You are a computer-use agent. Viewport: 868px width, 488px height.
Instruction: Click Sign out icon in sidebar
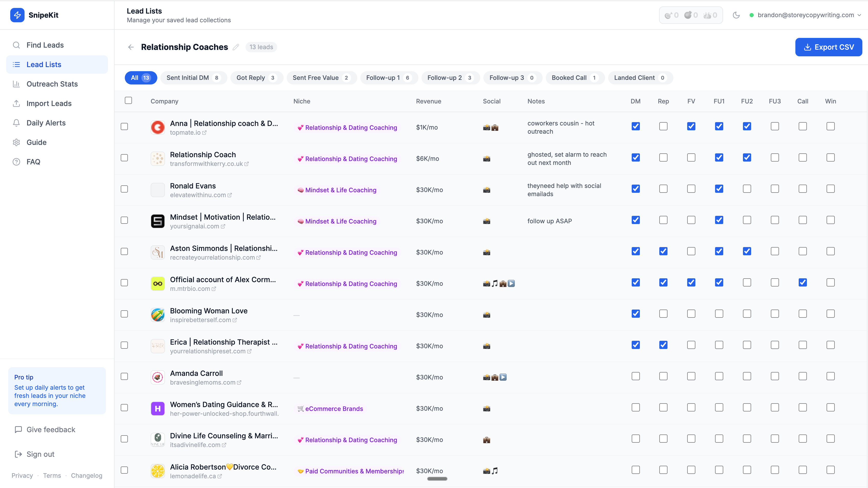click(18, 454)
